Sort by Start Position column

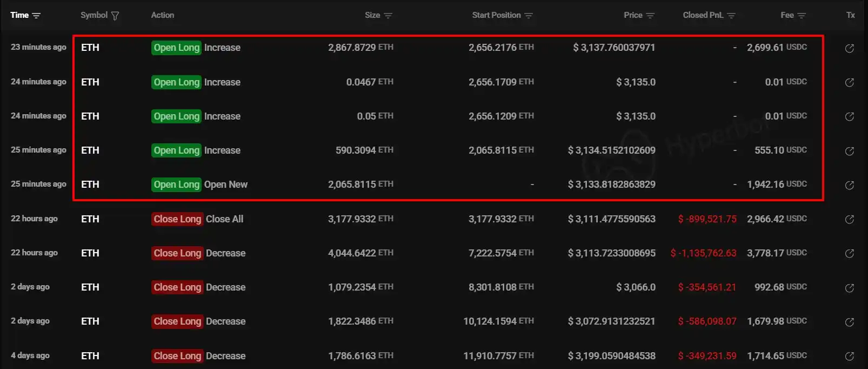pyautogui.click(x=529, y=16)
